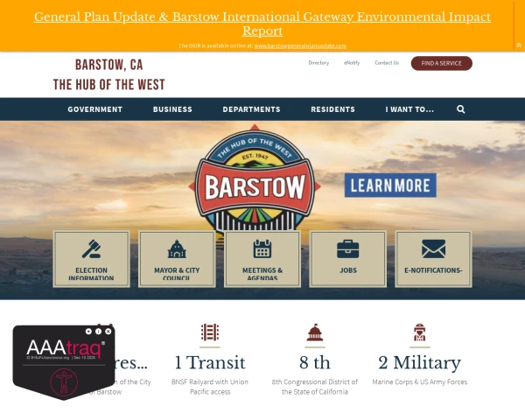525x420 pixels.
Task: Open the eNotify link
Action: point(352,63)
